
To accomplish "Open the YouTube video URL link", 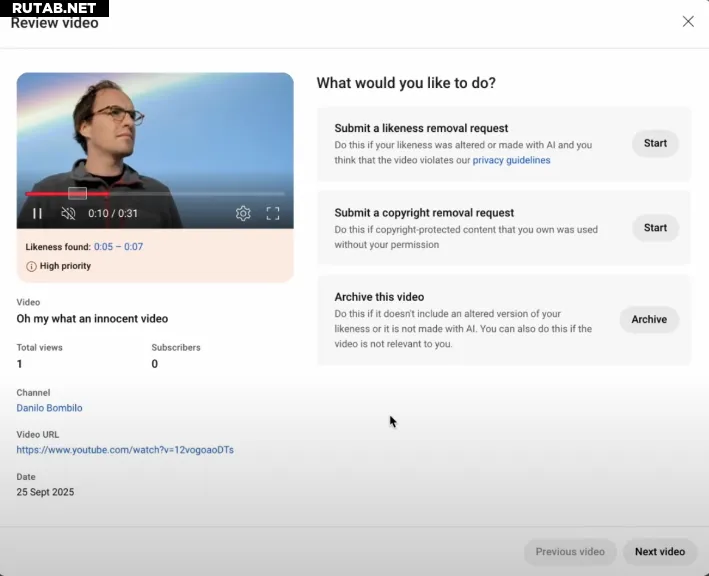I will (125, 450).
